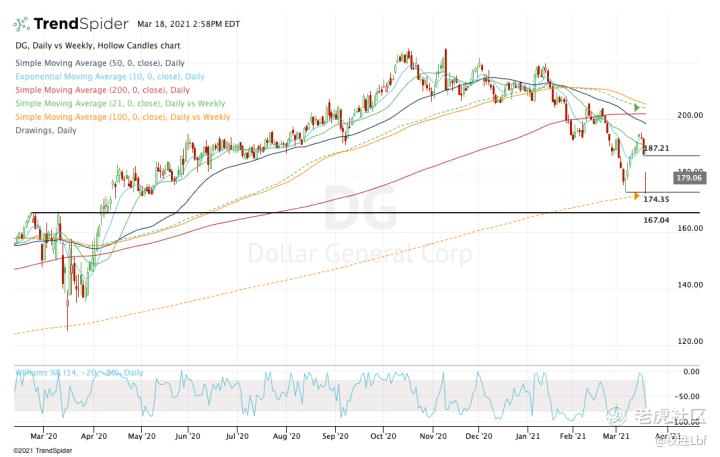
Task: Click the 140.00 price axis label
Action: click(x=690, y=284)
